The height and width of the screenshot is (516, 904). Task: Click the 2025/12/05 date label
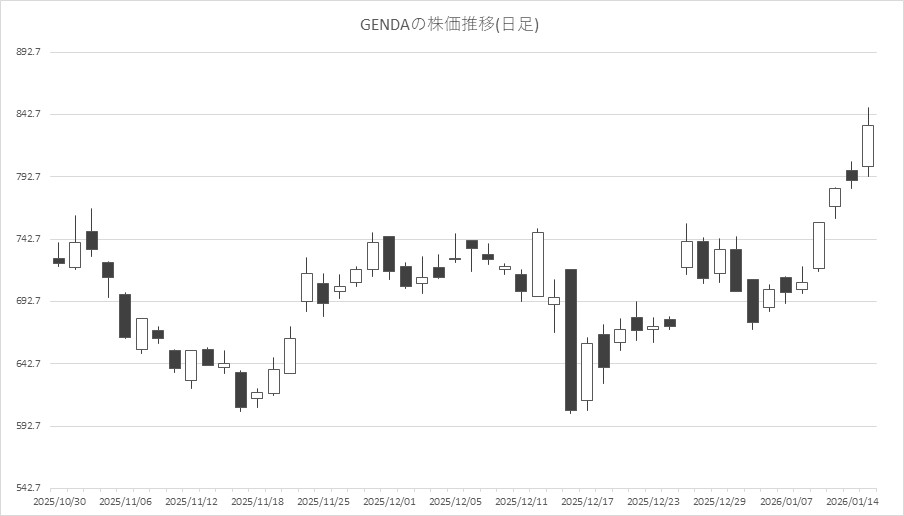455,501
